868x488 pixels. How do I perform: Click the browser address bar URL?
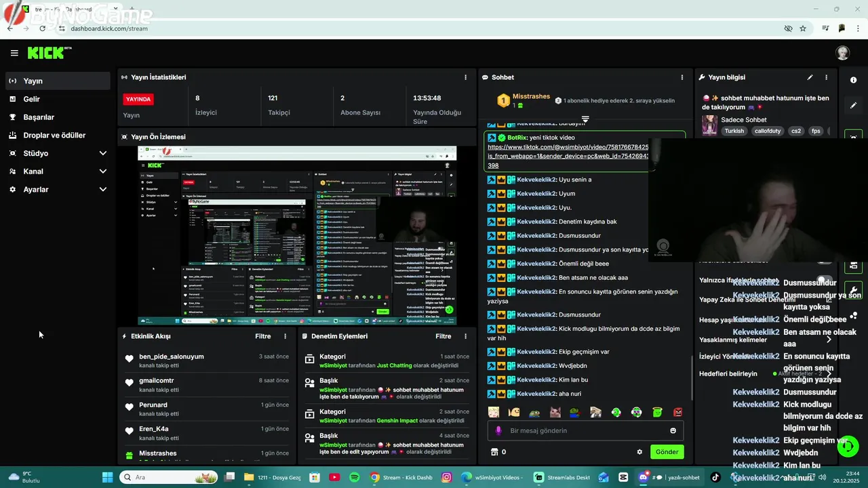pos(109,28)
